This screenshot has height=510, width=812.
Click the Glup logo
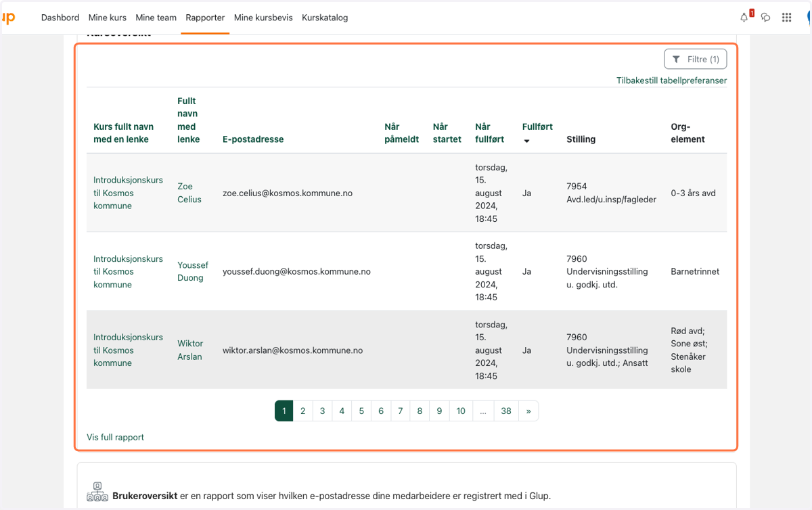(x=7, y=18)
